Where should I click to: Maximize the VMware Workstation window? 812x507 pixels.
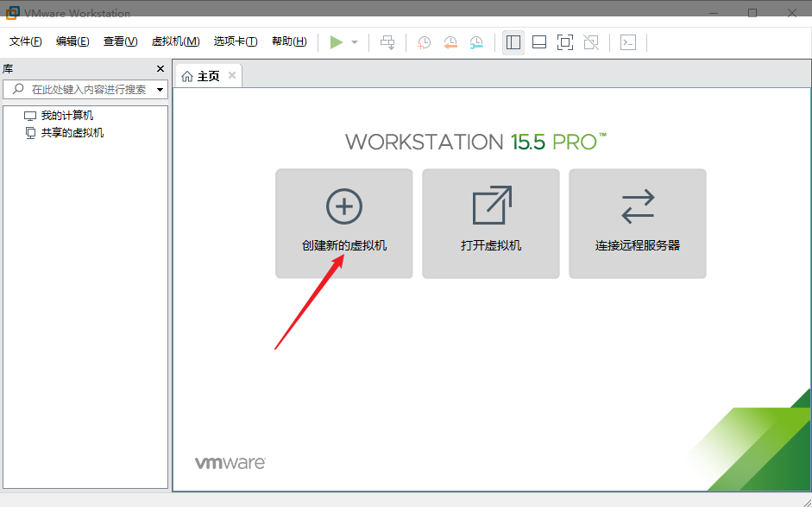(752, 12)
